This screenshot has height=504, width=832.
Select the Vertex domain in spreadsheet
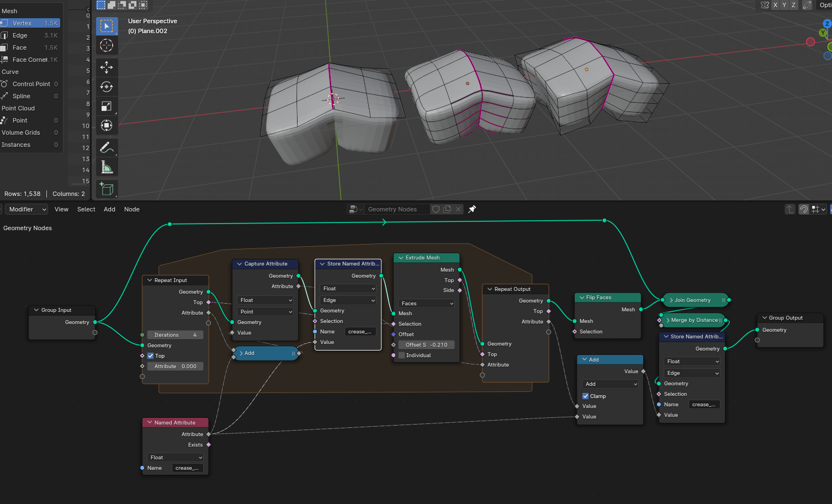(30, 23)
